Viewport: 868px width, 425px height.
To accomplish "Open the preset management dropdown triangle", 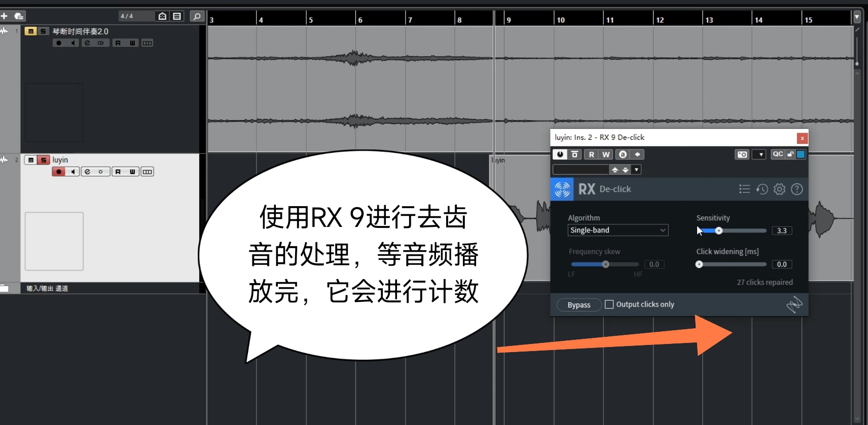I will [637, 170].
